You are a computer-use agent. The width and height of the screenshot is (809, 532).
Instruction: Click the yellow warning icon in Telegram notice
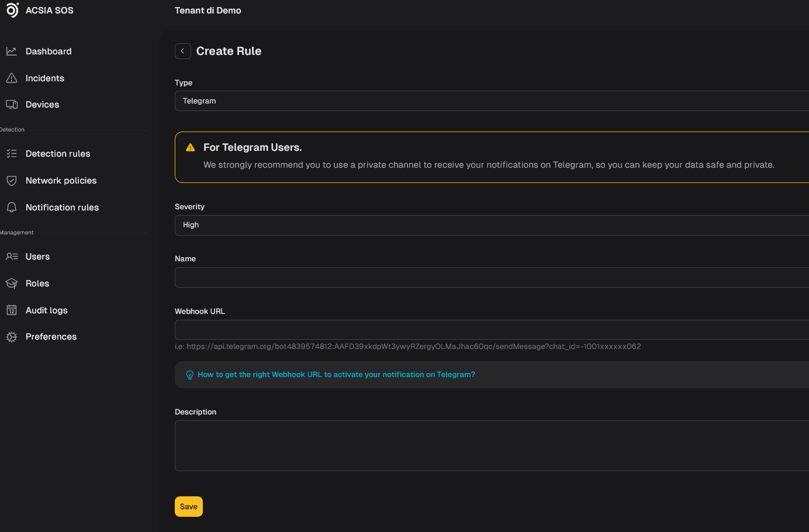pos(190,148)
